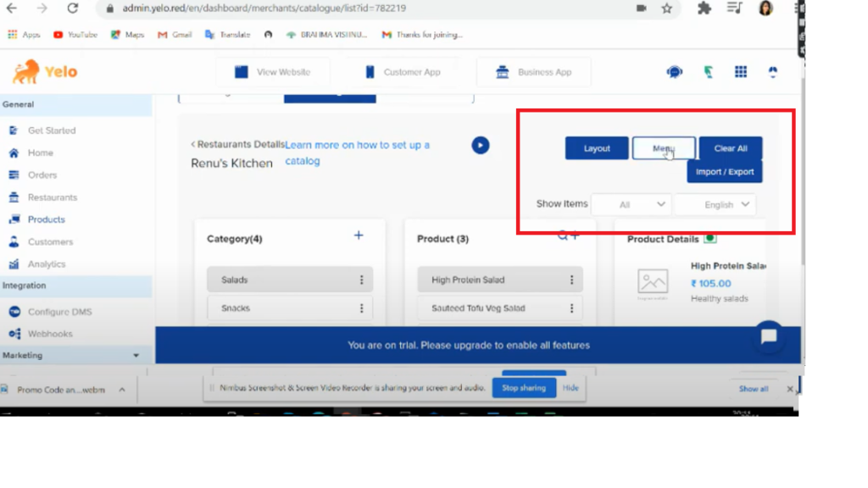868x488 pixels.
Task: Click the Import / Export button
Action: pyautogui.click(x=724, y=172)
